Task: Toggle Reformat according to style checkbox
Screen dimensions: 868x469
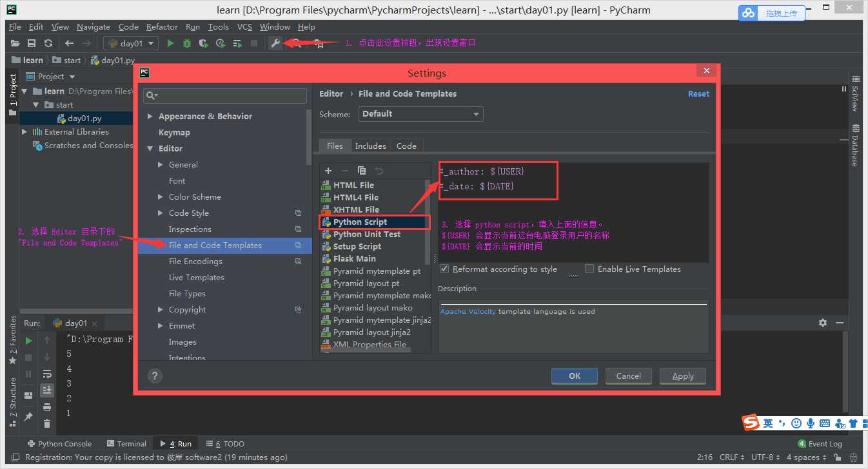Action: click(x=444, y=269)
